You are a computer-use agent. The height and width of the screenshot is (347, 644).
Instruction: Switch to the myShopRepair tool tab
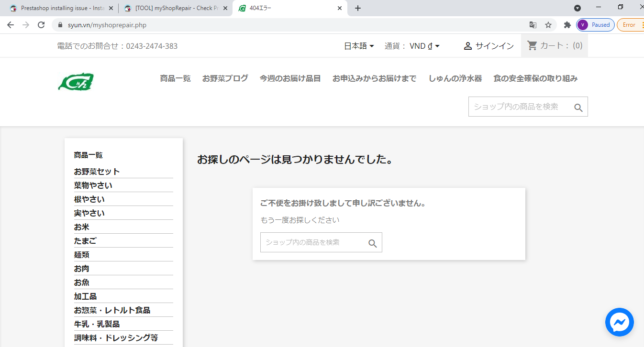174,8
